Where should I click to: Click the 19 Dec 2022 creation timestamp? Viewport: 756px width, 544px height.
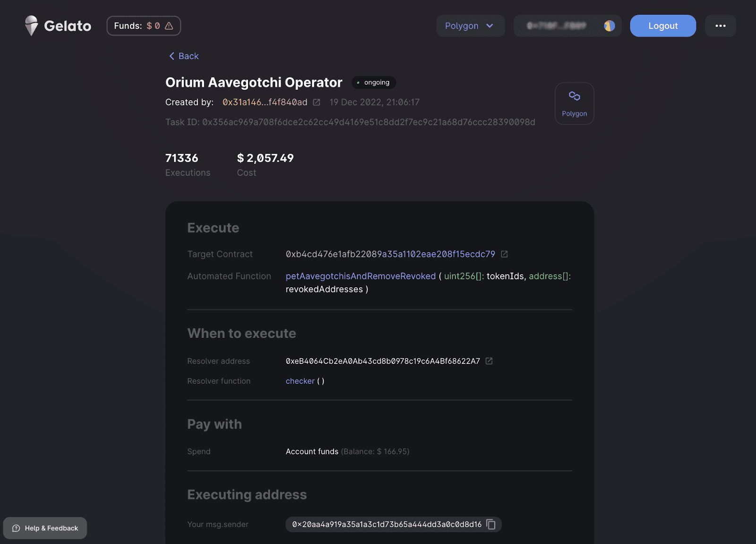[374, 102]
